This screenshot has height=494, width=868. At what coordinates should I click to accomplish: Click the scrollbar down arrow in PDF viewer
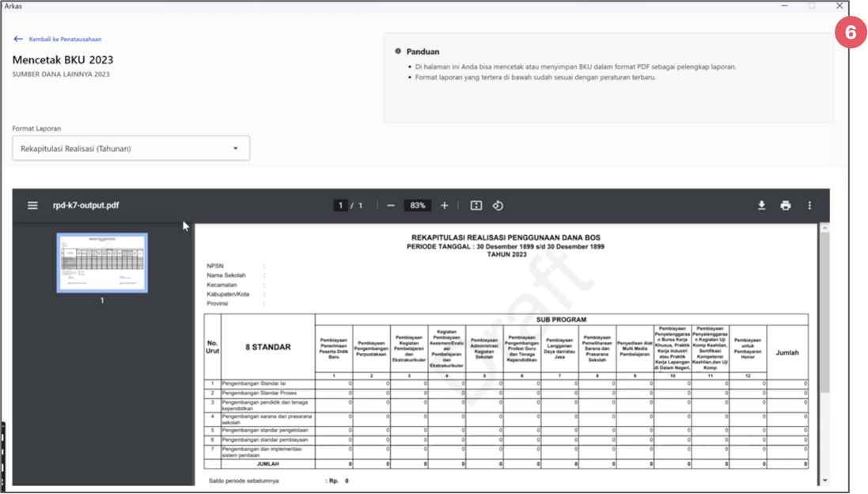(824, 481)
